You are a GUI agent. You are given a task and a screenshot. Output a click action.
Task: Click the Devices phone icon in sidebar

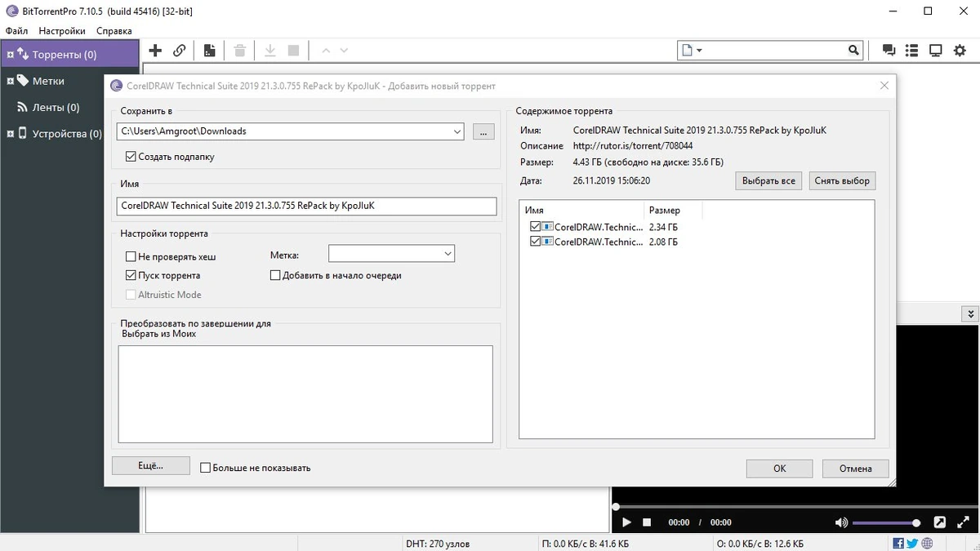coord(23,133)
